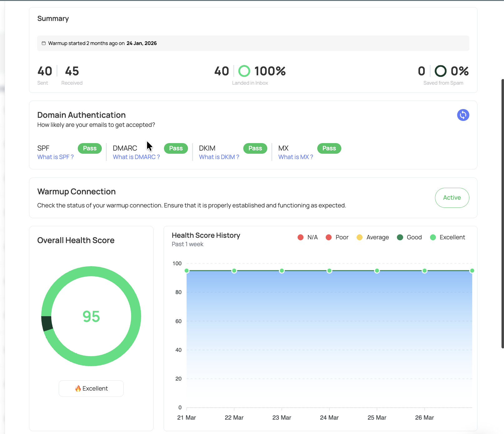
Task: Select the 26 Mar data point on chart
Action: click(425, 271)
